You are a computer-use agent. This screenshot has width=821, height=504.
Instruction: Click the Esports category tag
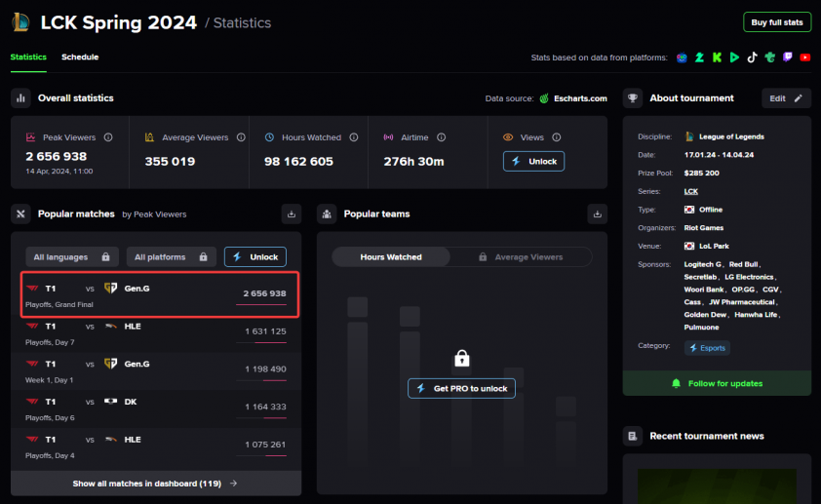coord(707,347)
